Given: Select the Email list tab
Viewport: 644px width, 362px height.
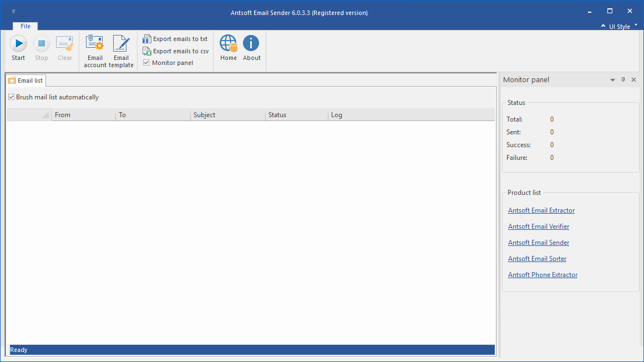Looking at the screenshot, I should click(26, 81).
